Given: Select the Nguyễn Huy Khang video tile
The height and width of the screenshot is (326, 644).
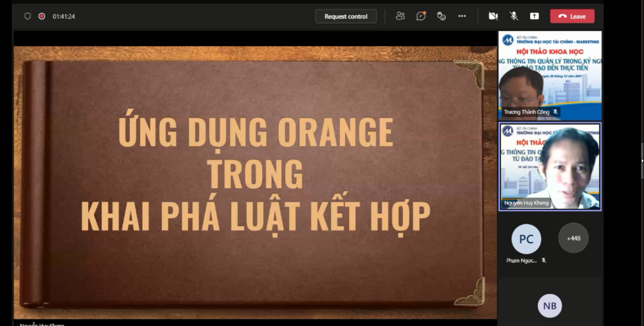Looking at the screenshot, I should coord(550,166).
